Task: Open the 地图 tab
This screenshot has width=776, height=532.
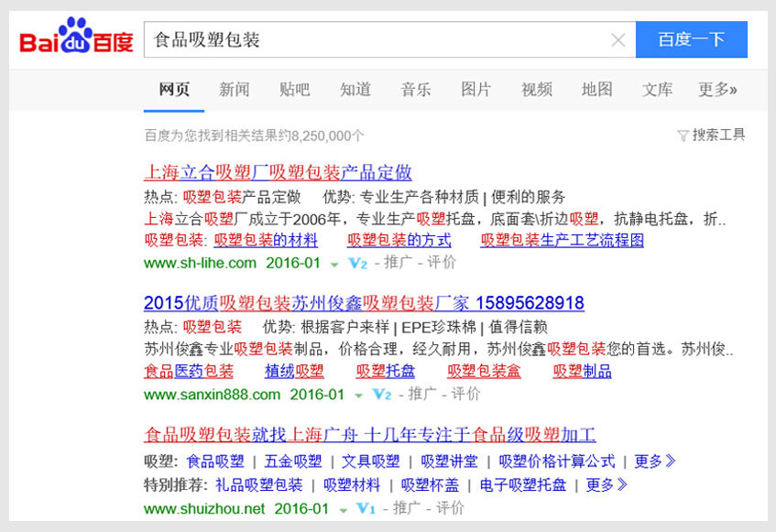Action: (x=596, y=90)
